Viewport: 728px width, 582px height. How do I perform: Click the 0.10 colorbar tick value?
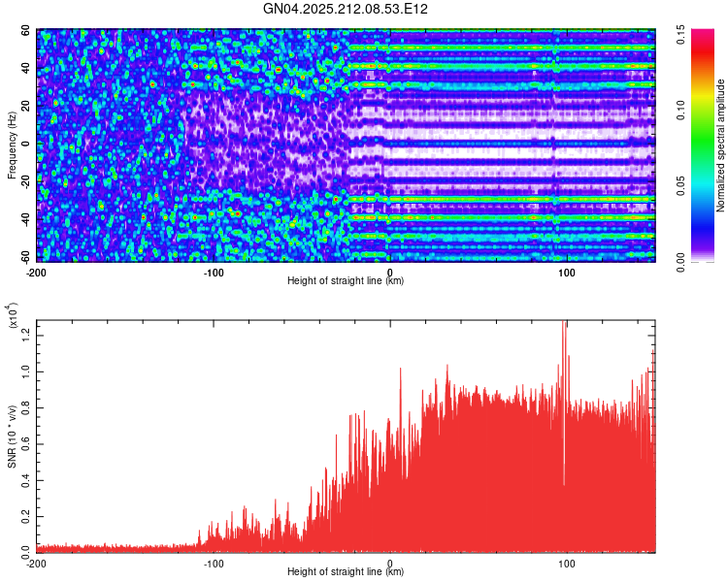(x=680, y=110)
